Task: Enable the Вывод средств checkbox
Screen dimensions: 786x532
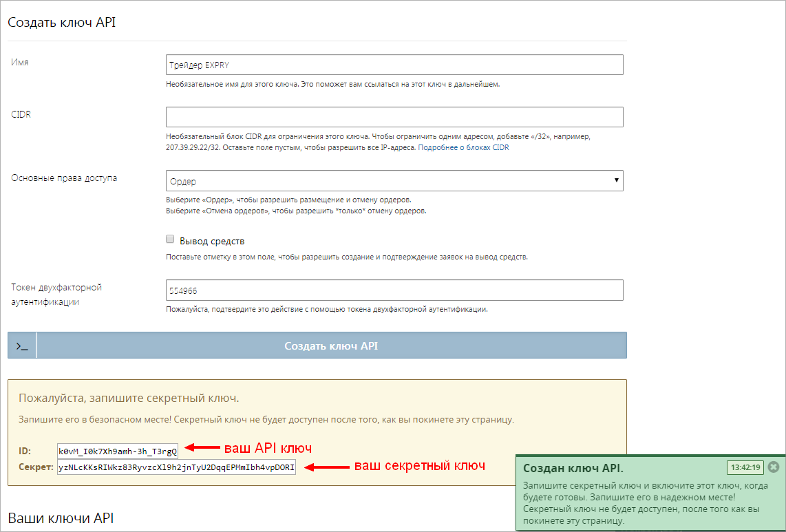Action: (170, 240)
